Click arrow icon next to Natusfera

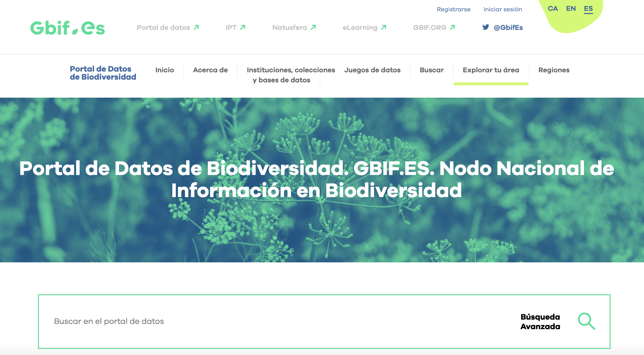tap(313, 27)
